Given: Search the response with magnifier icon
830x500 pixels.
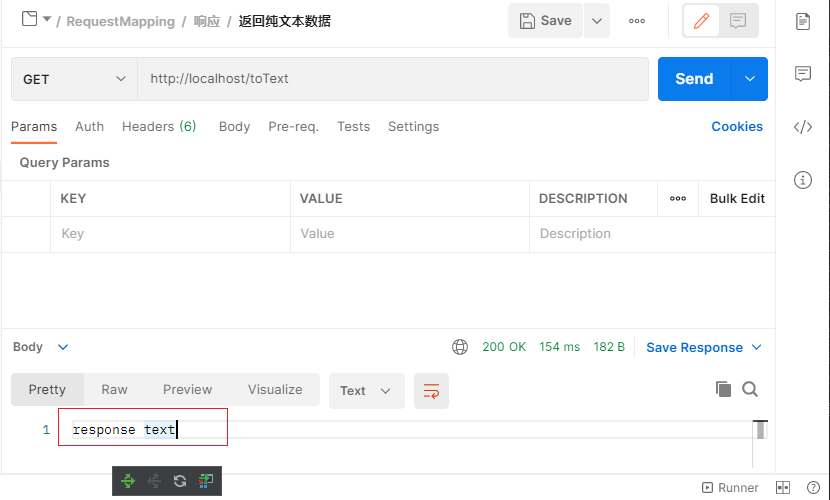Looking at the screenshot, I should point(750,390).
